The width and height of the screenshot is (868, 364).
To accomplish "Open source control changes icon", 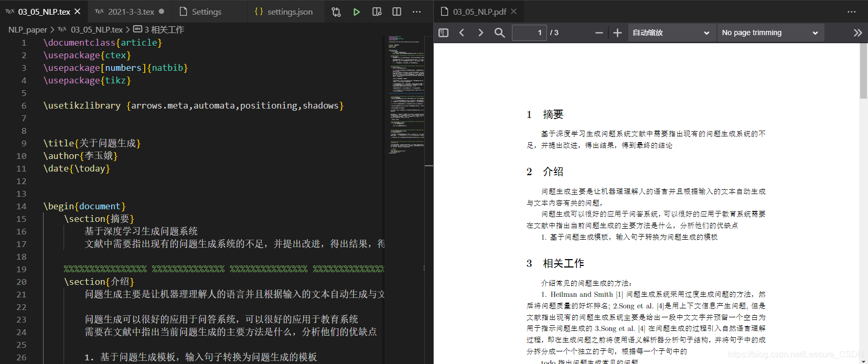I will (x=336, y=12).
